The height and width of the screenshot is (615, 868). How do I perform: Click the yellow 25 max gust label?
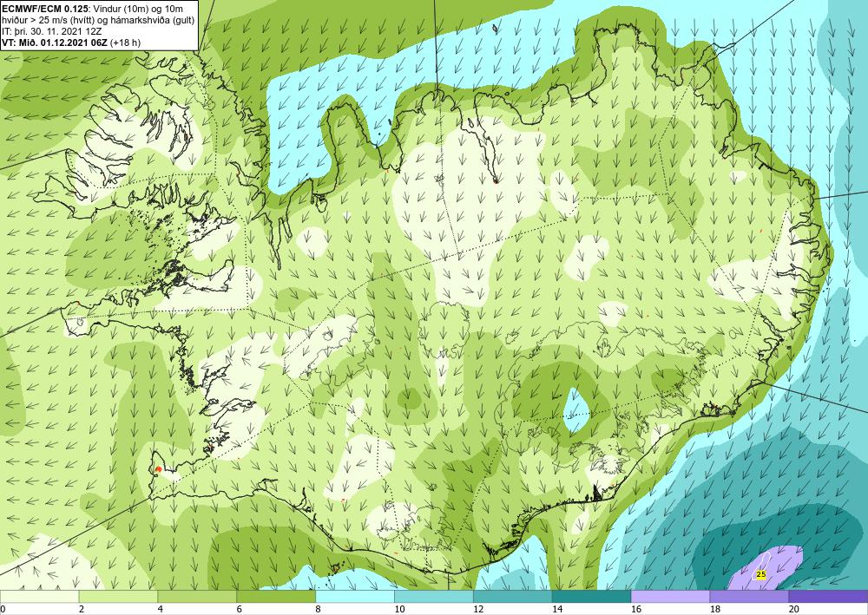click(761, 574)
